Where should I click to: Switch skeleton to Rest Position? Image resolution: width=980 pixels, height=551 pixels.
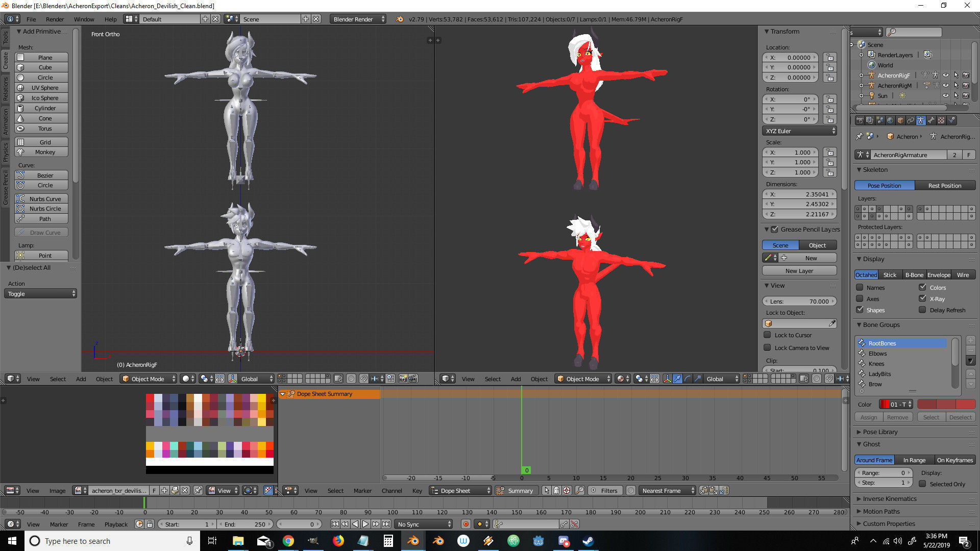[944, 186]
